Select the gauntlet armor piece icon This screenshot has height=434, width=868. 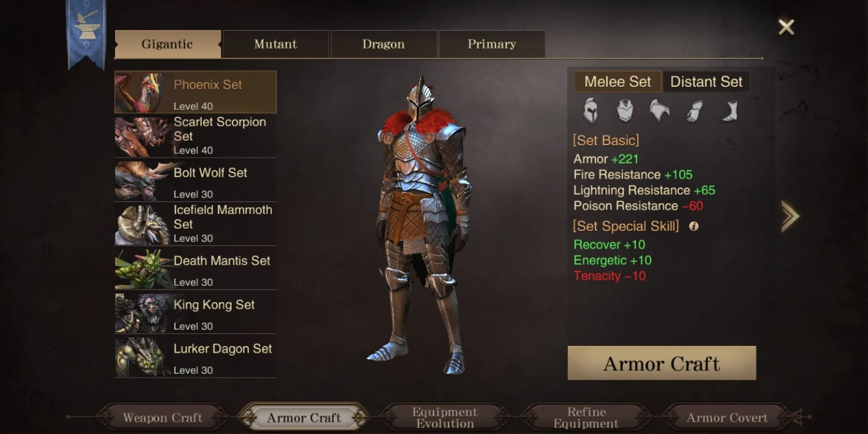(695, 111)
